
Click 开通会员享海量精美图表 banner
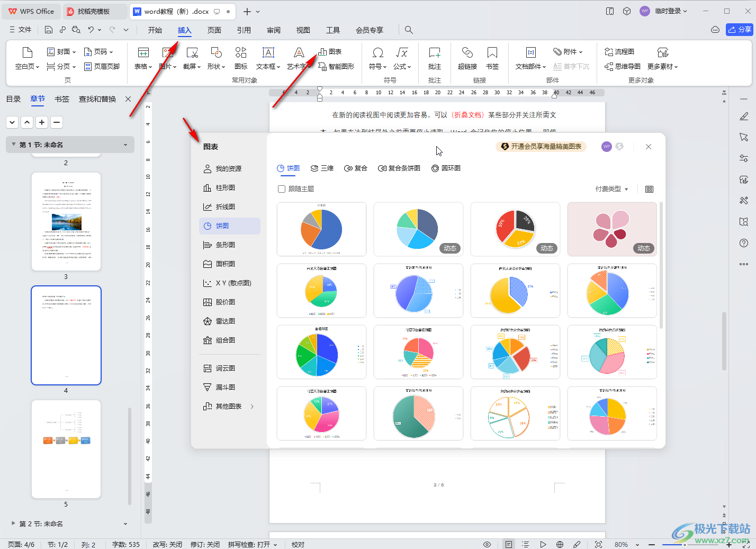(x=541, y=147)
